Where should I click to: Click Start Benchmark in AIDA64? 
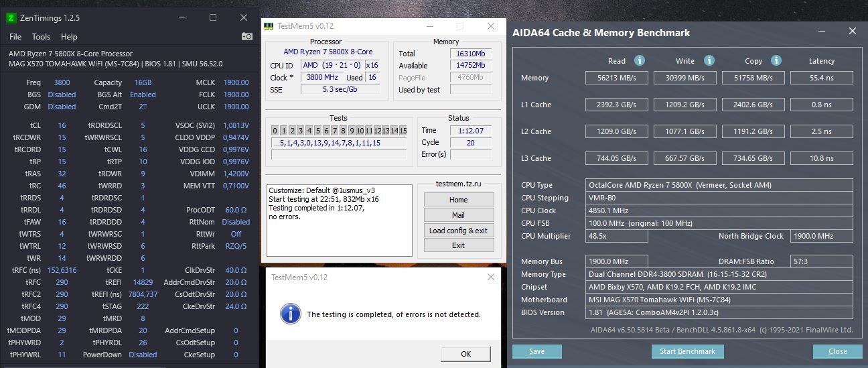(x=688, y=351)
